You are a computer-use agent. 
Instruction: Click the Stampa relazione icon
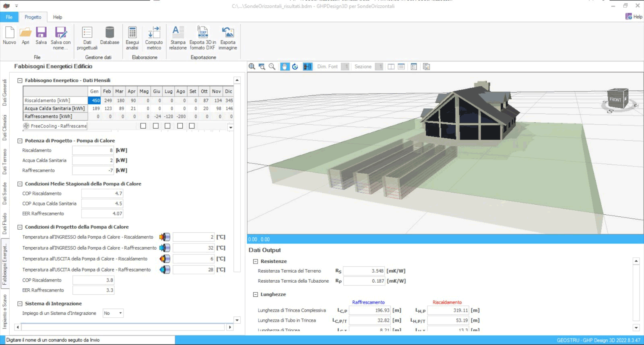(178, 33)
